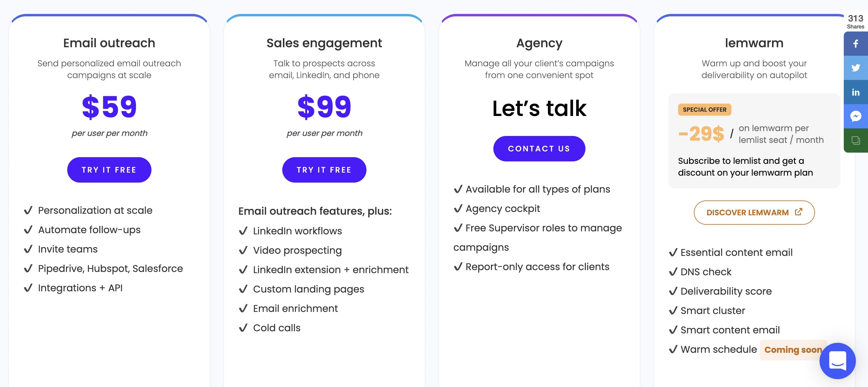Click the Email outreach TRY IT FREE button
The image size is (868, 387).
click(109, 169)
